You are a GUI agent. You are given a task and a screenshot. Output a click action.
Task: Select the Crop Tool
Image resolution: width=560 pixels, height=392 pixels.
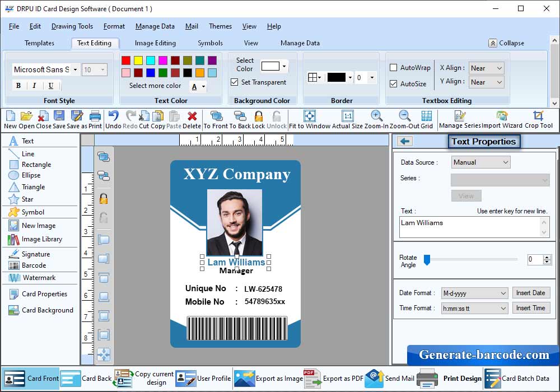point(539,120)
